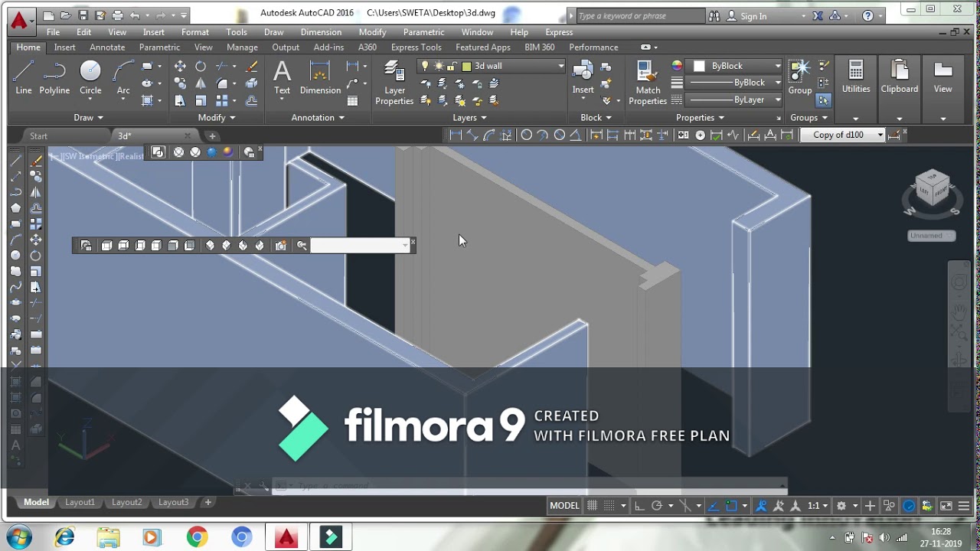Add a new layout with plus button
This screenshot has width=980, height=551.
coord(207,502)
